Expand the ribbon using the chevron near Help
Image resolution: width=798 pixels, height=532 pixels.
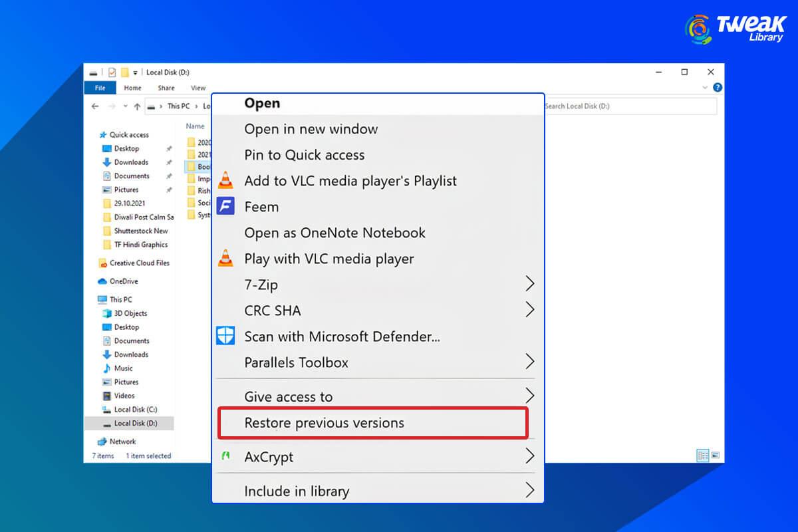[x=706, y=88]
